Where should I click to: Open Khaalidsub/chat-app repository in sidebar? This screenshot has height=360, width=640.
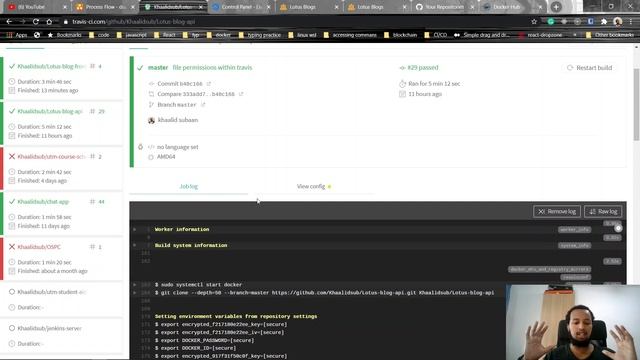click(43, 202)
